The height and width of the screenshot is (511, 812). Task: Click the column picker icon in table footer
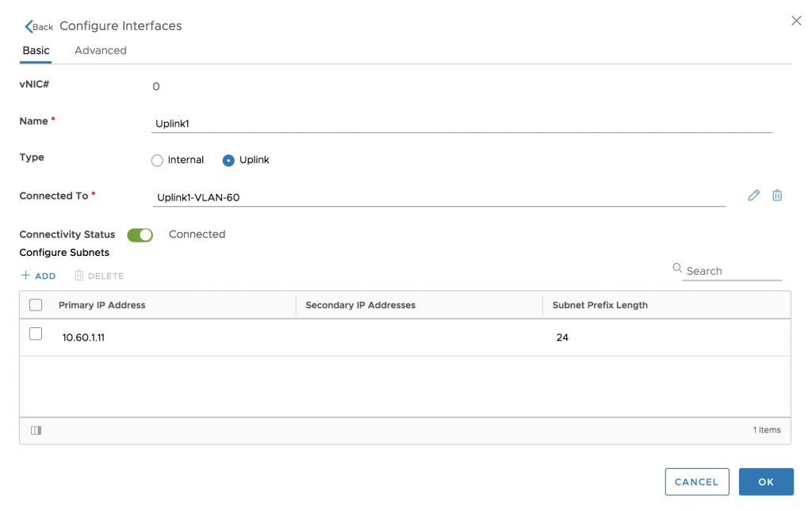tap(36, 430)
